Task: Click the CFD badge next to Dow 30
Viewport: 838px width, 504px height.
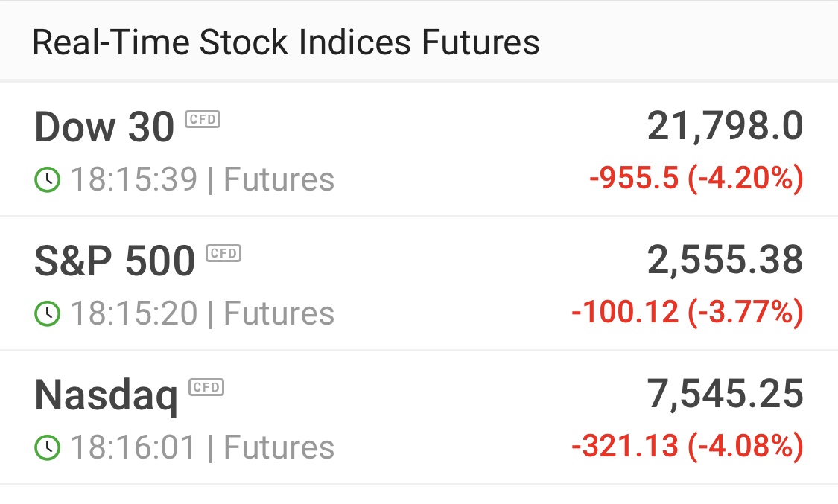Action: click(x=203, y=119)
